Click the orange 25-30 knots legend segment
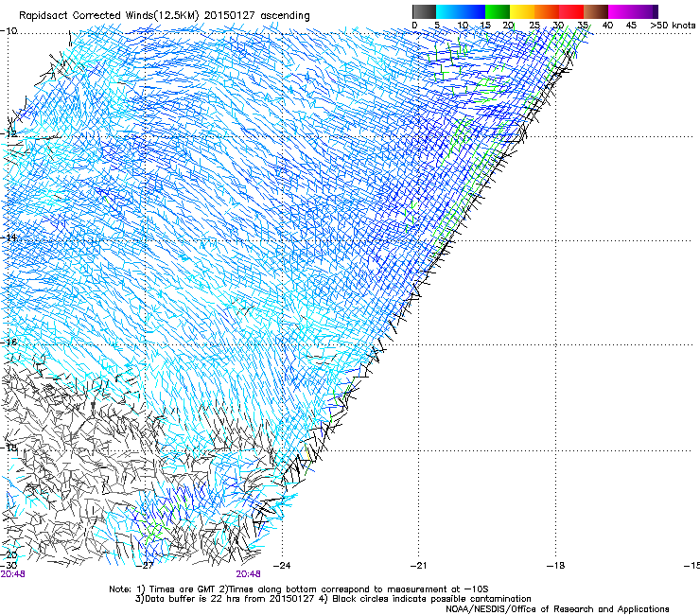Image resolution: width=700 pixels, height=615 pixels. coord(547,11)
